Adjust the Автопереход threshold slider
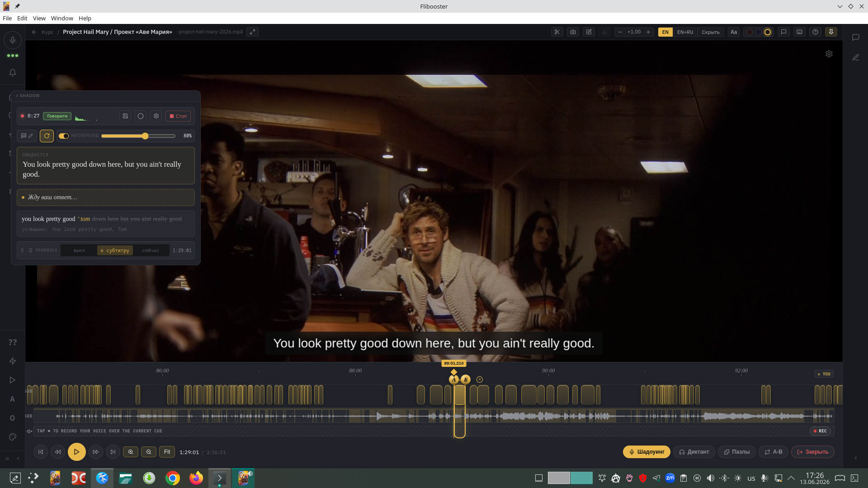 click(138, 136)
